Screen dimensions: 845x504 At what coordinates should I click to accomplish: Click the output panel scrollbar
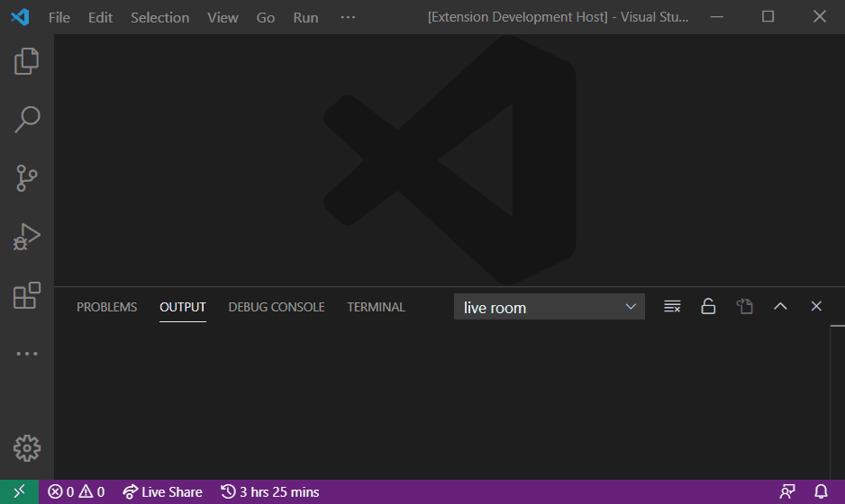click(838, 401)
